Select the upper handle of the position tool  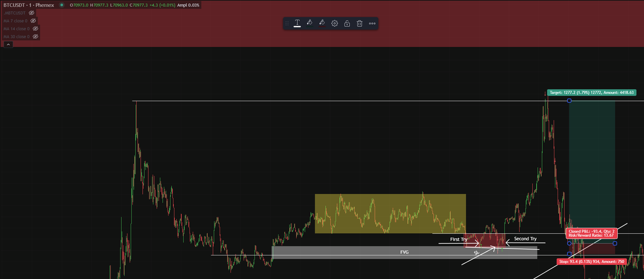click(x=569, y=101)
